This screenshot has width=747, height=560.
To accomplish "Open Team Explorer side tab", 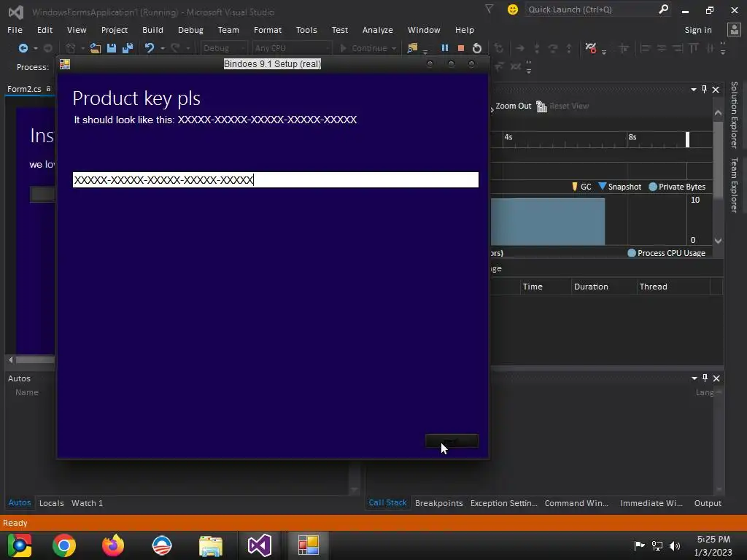I will (x=734, y=184).
